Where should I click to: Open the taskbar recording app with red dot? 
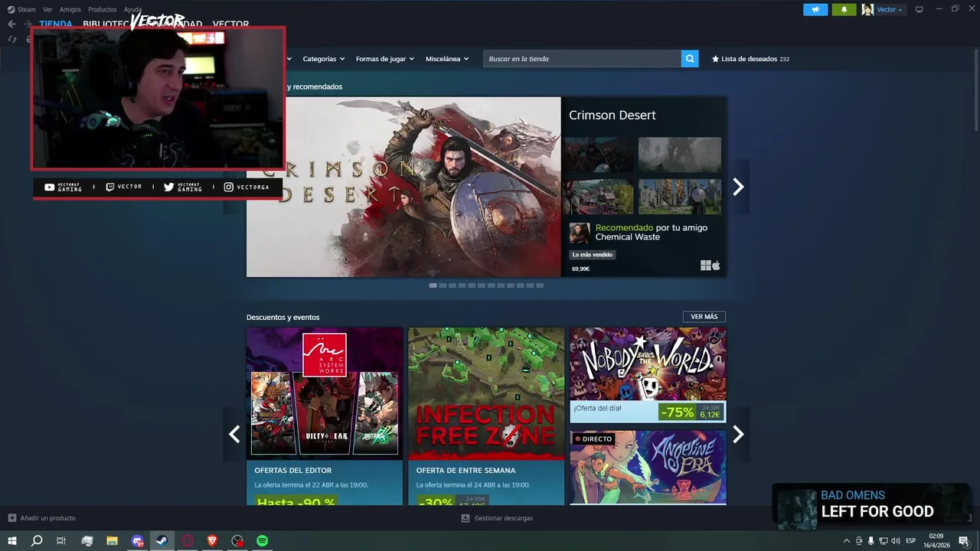point(237,541)
